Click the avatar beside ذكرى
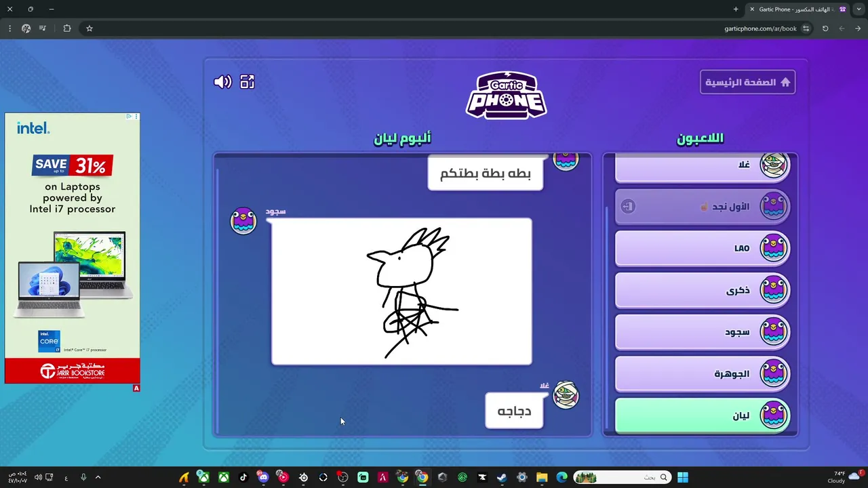The width and height of the screenshot is (868, 488). click(x=773, y=290)
